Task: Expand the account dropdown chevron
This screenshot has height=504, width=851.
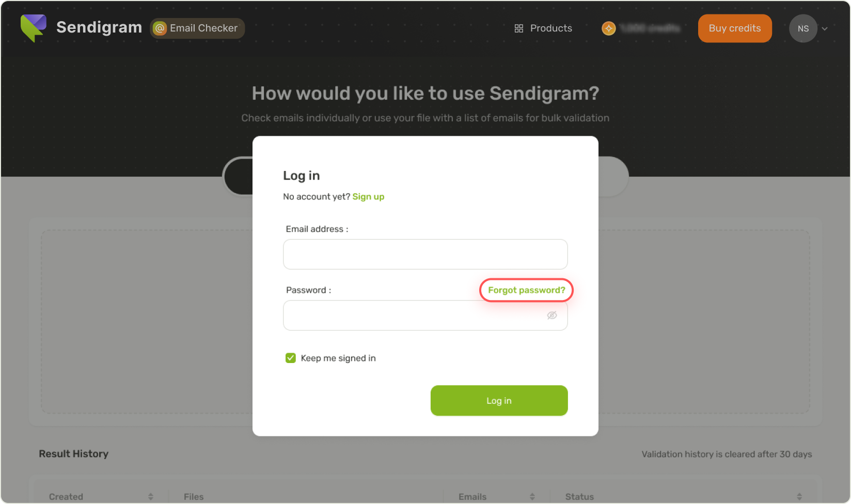Action: [825, 29]
